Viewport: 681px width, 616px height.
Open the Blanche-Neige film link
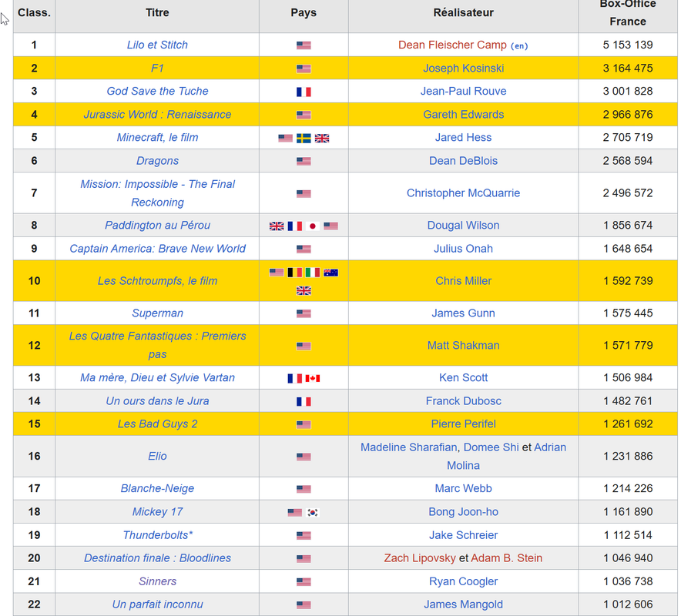pyautogui.click(x=157, y=488)
